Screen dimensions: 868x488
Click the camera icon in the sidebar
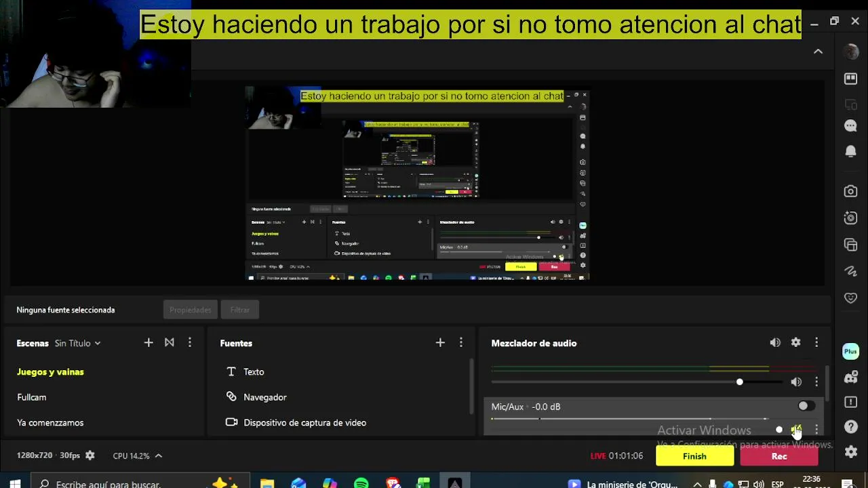pyautogui.click(x=851, y=191)
